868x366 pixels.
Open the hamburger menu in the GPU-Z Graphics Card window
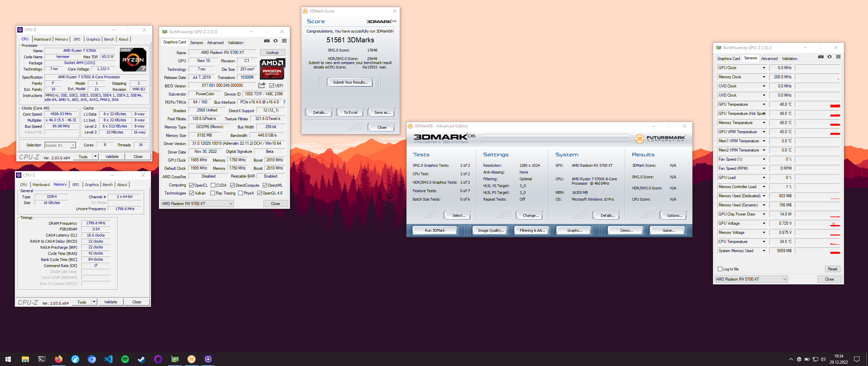(x=284, y=41)
